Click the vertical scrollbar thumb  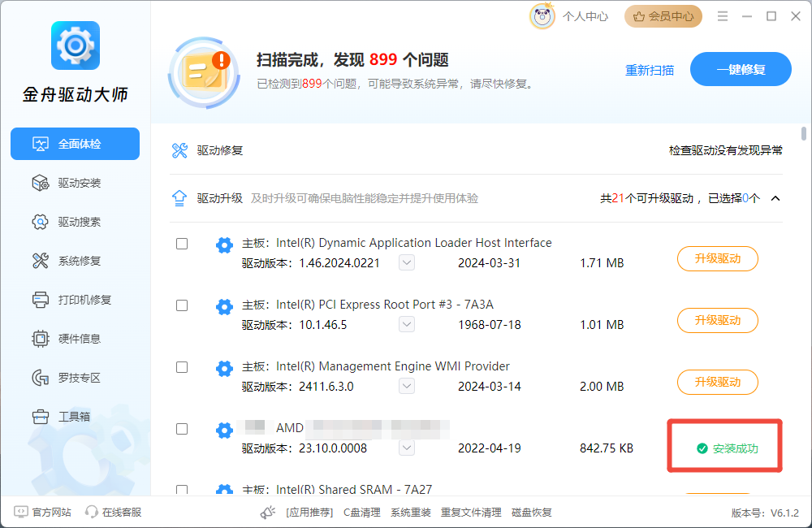(804, 134)
